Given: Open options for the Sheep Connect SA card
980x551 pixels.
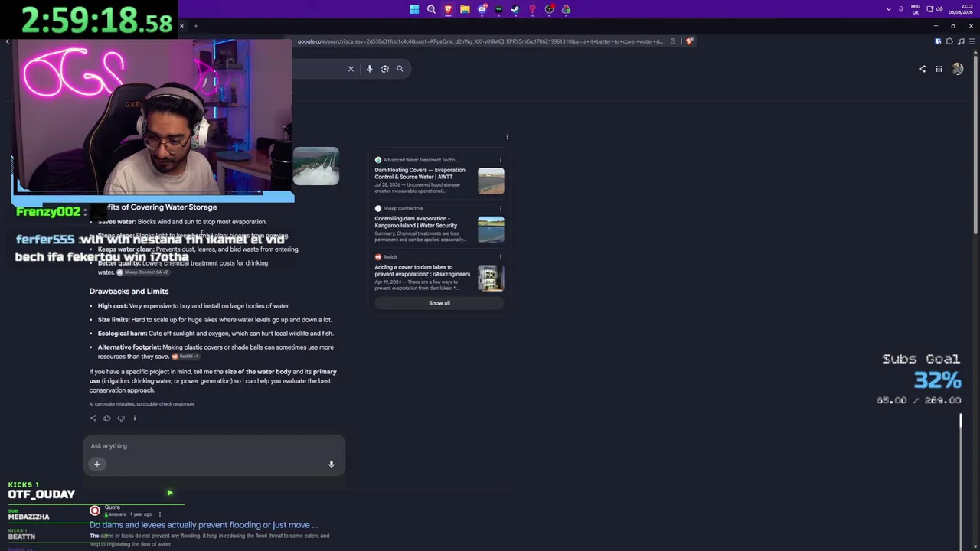Looking at the screenshot, I should click(501, 208).
